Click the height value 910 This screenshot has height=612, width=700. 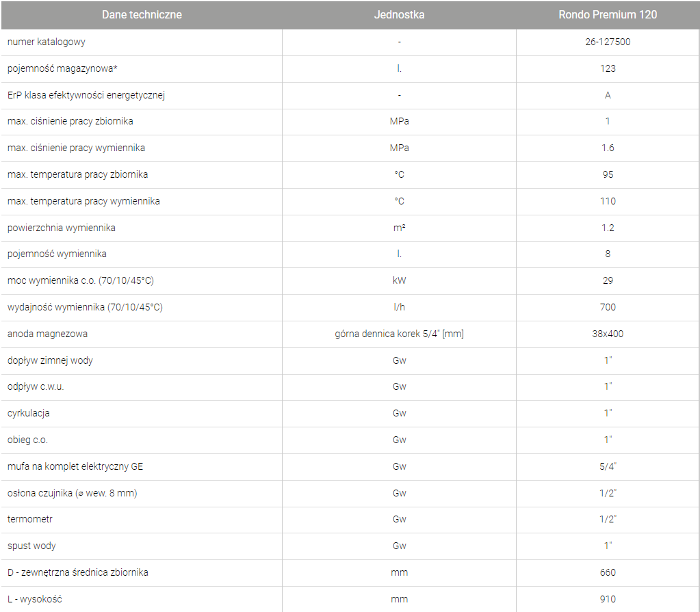coord(608,599)
